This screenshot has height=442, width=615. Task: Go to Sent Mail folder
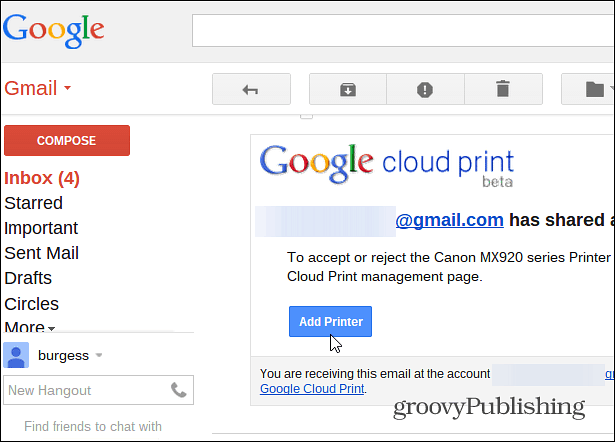[42, 253]
